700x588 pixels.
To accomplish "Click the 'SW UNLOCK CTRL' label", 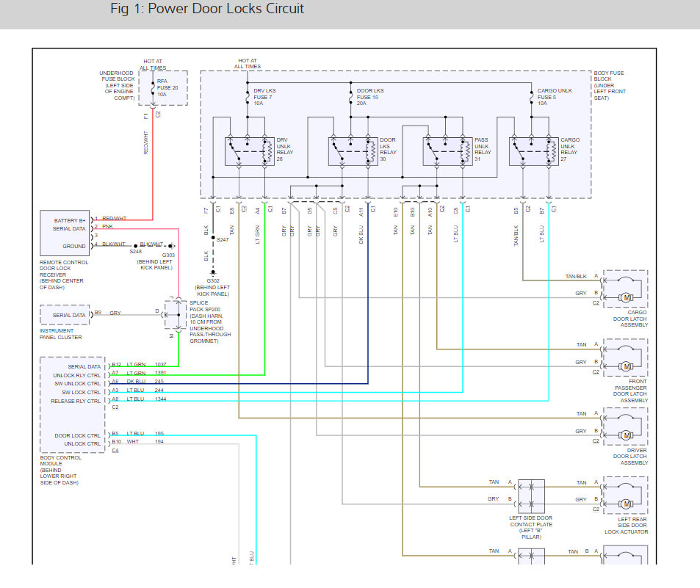I will tap(78, 384).
